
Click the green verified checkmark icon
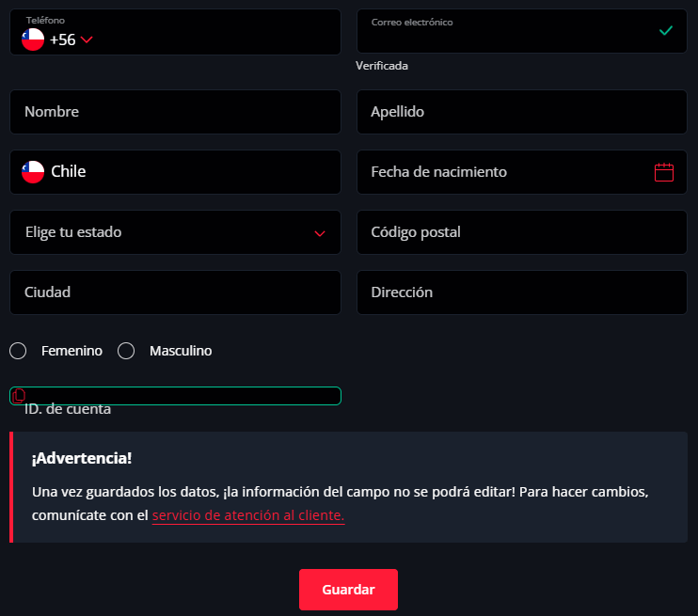point(666,30)
